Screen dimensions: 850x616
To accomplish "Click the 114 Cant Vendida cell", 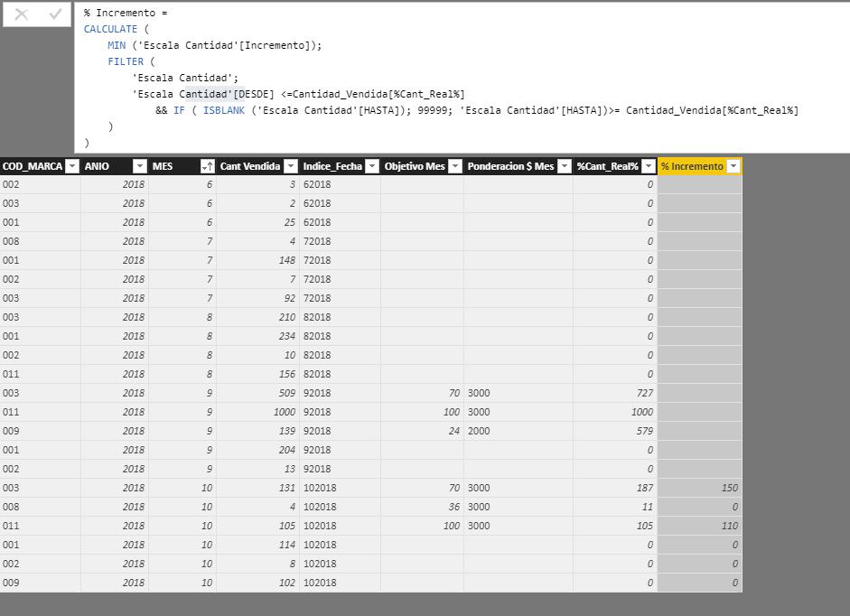I will [x=257, y=545].
